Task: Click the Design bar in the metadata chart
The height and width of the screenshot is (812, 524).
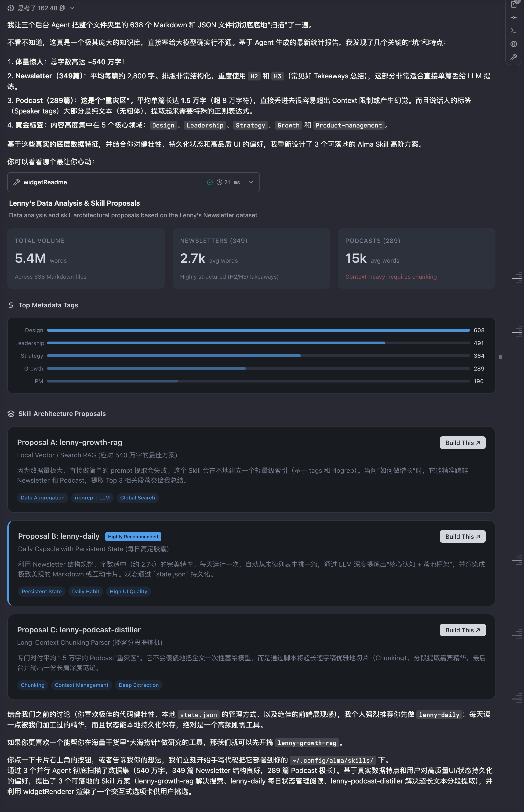Action: (x=258, y=330)
